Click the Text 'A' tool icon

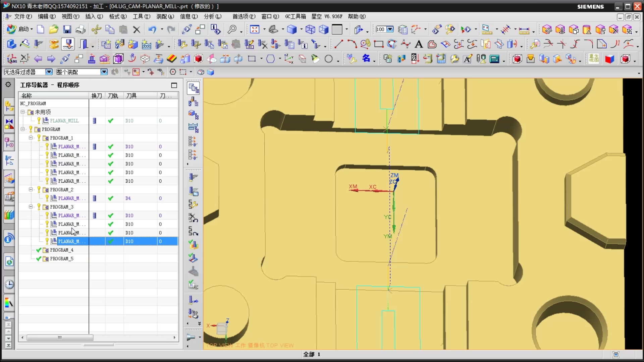pyautogui.click(x=419, y=44)
